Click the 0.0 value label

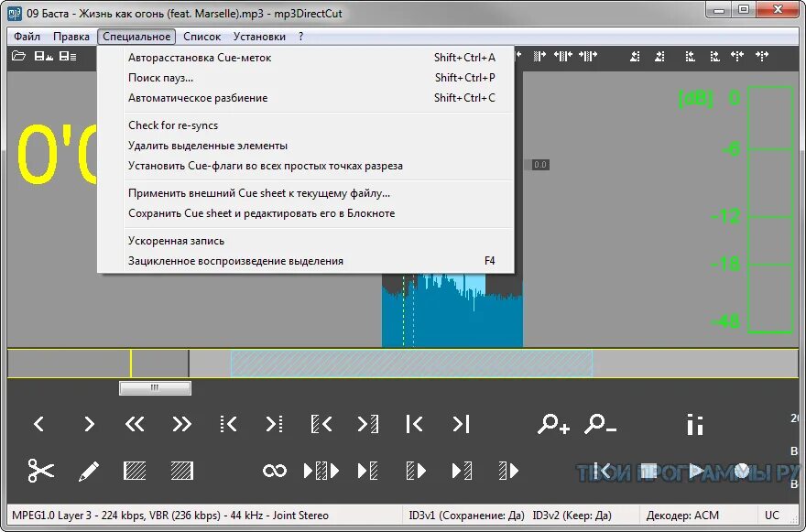(539, 165)
